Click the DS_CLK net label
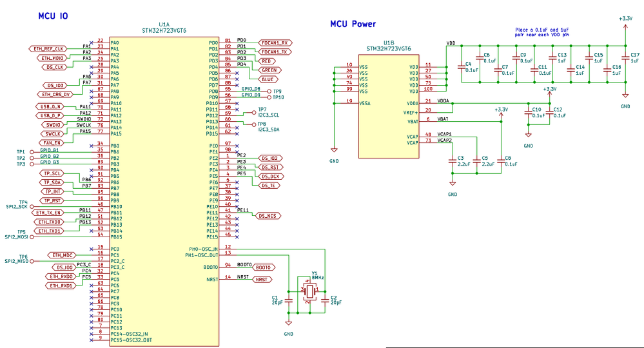The height and width of the screenshot is (348, 644). [55, 67]
